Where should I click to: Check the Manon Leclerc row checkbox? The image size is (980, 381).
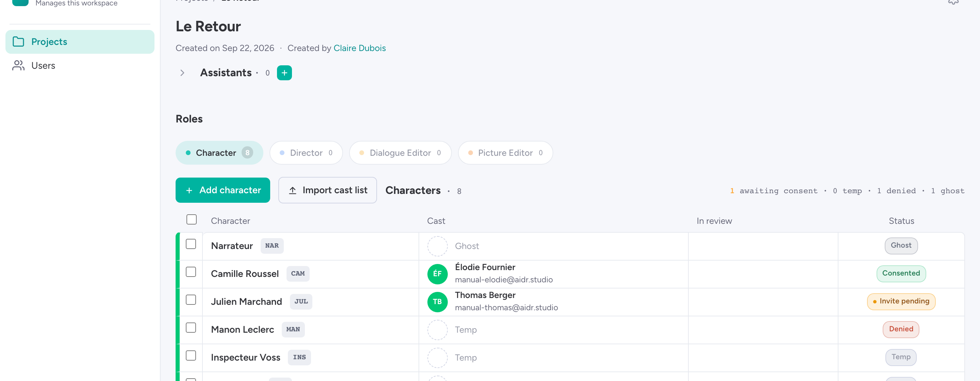[191, 328]
